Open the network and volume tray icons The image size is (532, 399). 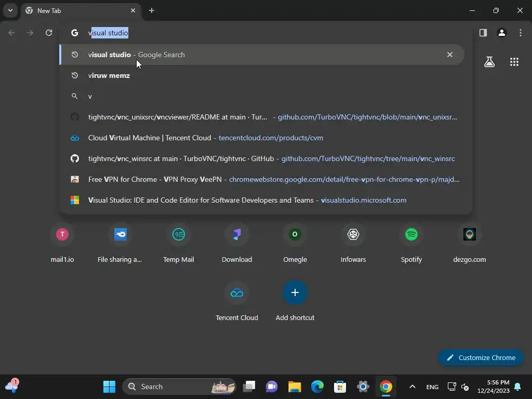pos(458,387)
